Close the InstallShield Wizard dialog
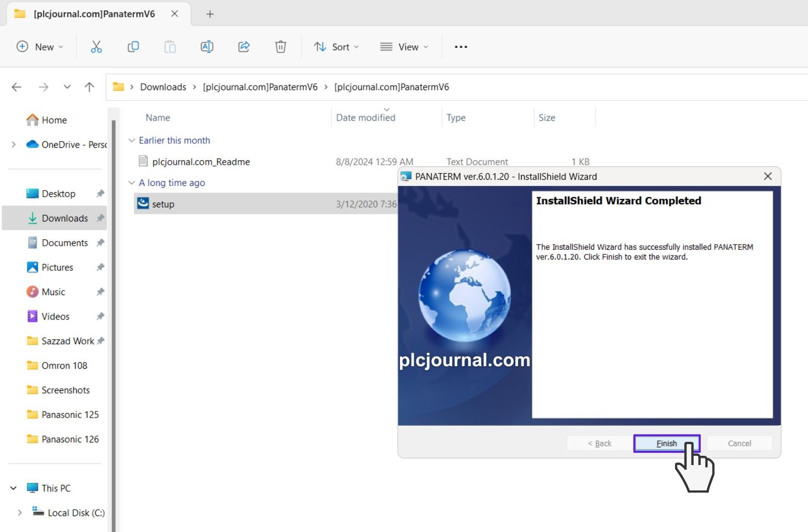 point(768,176)
